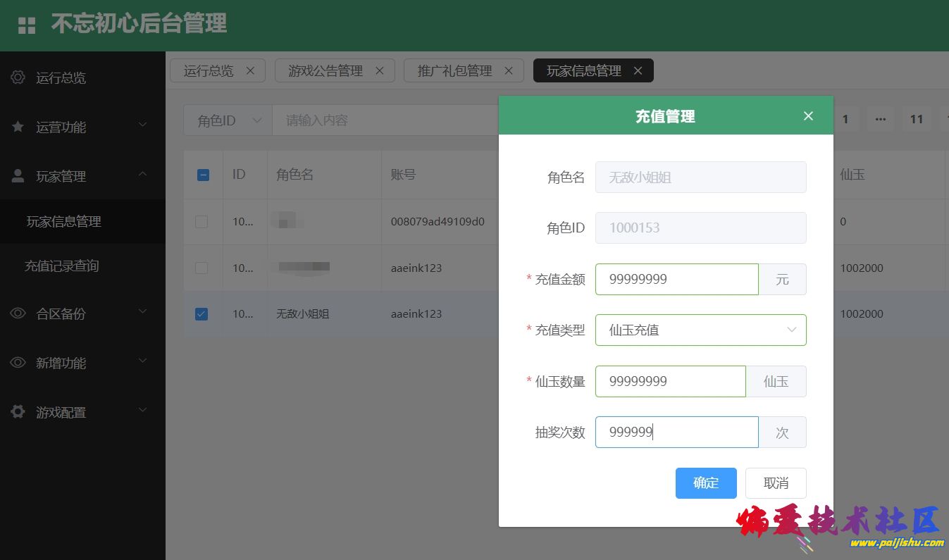Switch to the 推广礼包管理 tab
Image resolution: width=949 pixels, height=560 pixels.
(x=454, y=70)
